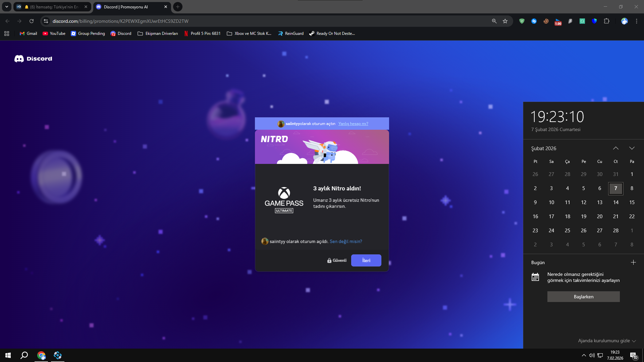View site information icon in address bar
The height and width of the screenshot is (362, 644).
click(46, 21)
